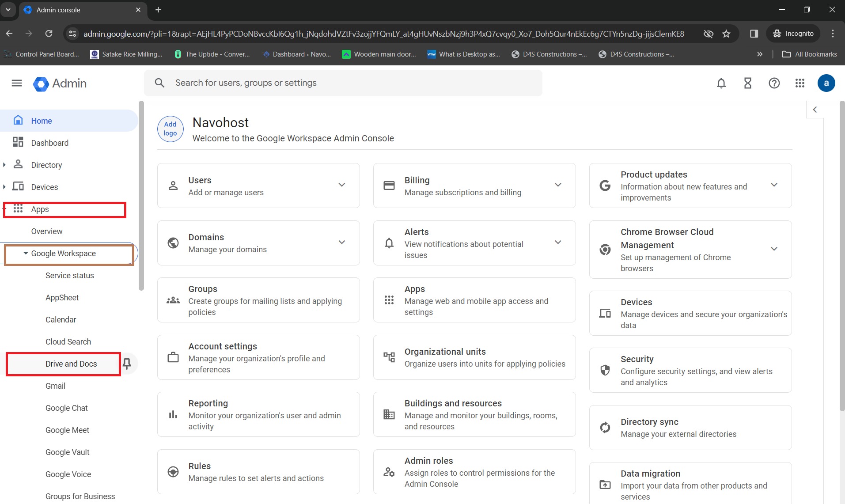Expand the Directory tree arrow in sidebar

coord(4,165)
